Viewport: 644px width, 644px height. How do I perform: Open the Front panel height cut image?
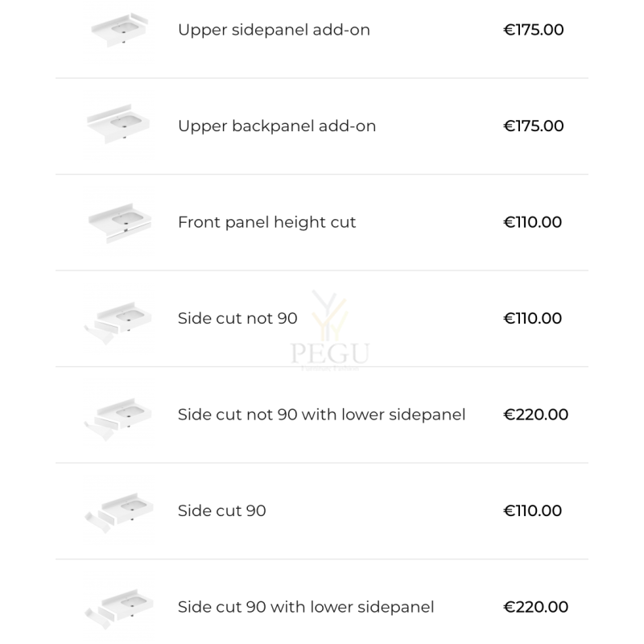pyautogui.click(x=119, y=222)
